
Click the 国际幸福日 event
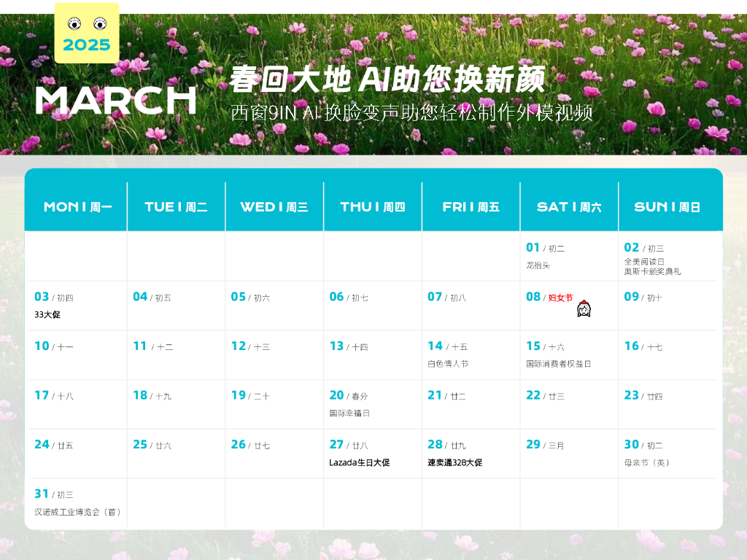coord(349,413)
